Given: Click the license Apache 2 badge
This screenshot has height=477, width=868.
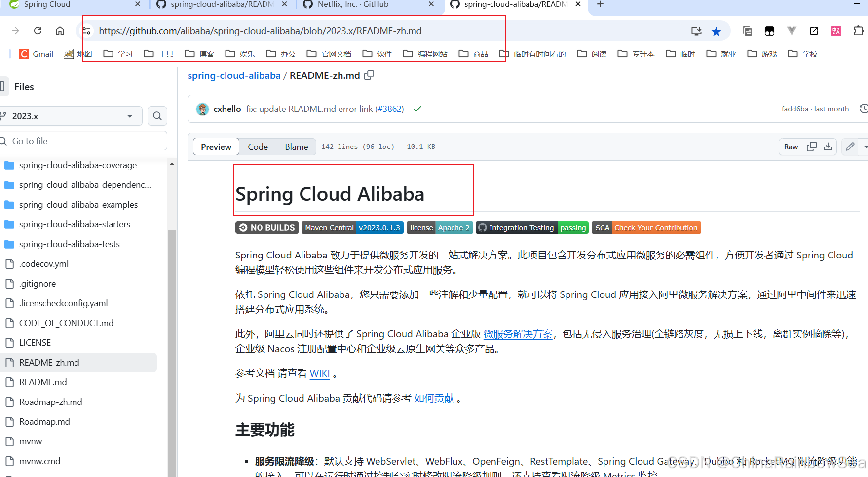Looking at the screenshot, I should 440,228.
